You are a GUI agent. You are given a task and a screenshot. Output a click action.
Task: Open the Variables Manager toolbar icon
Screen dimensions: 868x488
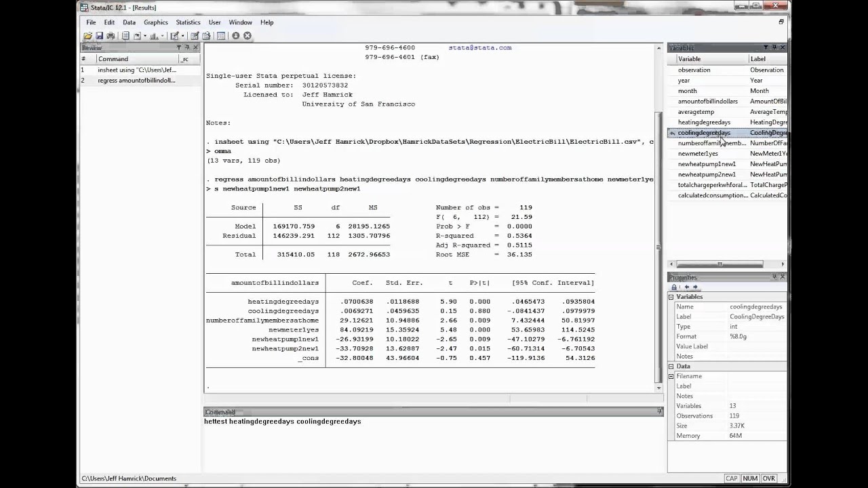(x=221, y=36)
